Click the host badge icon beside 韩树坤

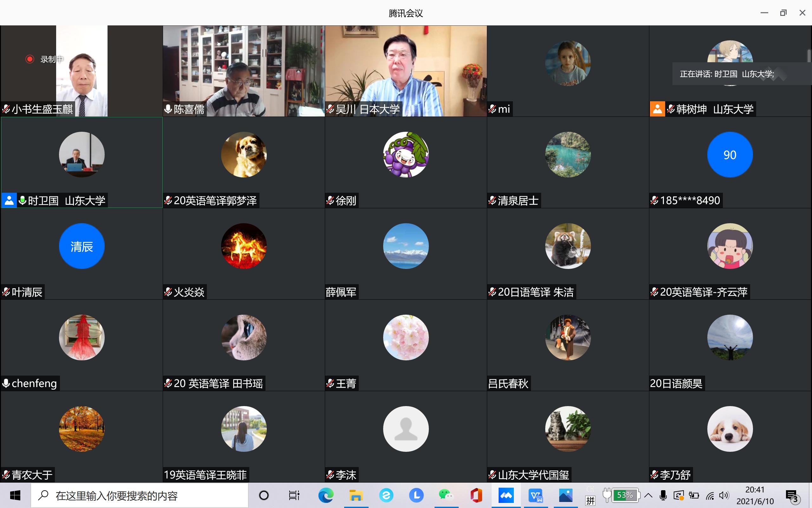coord(657,109)
